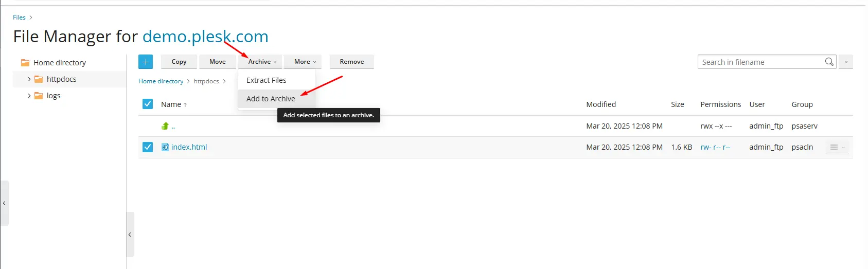This screenshot has width=868, height=269.
Task: Open the More dropdown menu
Action: pos(305,62)
